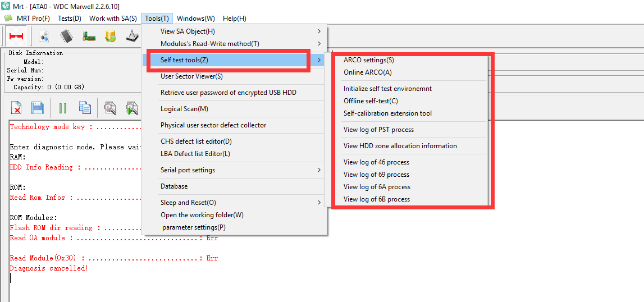The height and width of the screenshot is (302, 644).
Task: Expand Serial port settings submenu
Action: pyautogui.click(x=234, y=170)
